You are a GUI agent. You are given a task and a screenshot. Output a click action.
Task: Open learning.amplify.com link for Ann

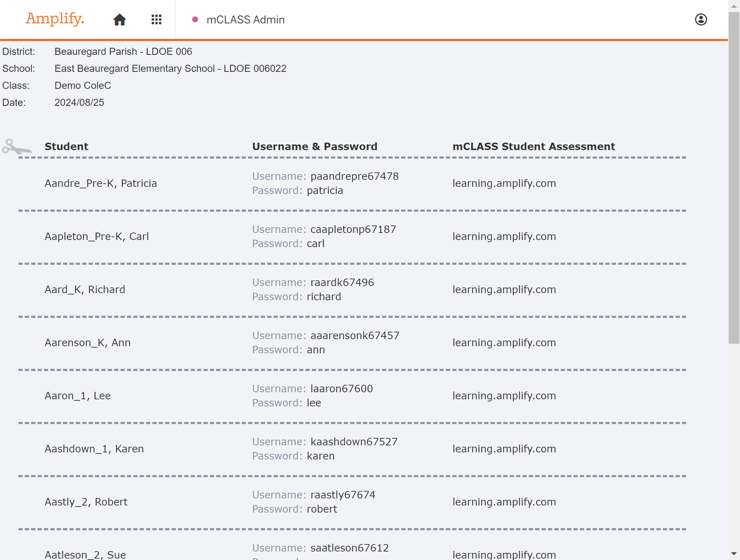point(504,343)
